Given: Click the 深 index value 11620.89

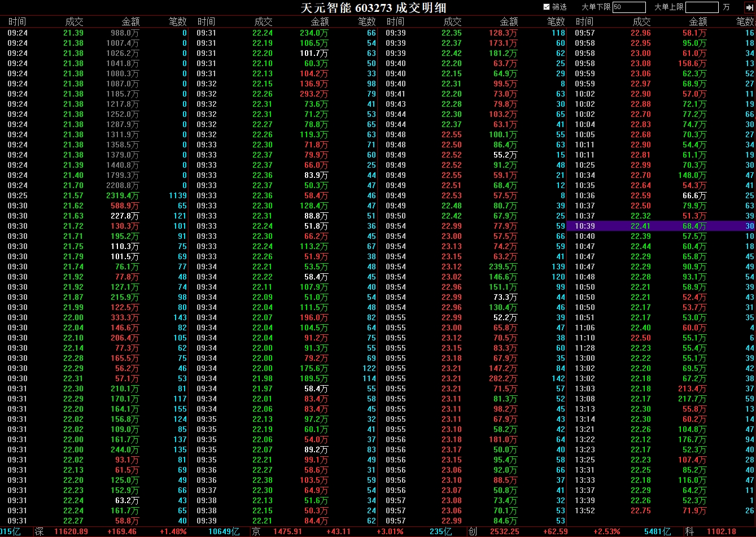Looking at the screenshot, I should click(x=71, y=532).
